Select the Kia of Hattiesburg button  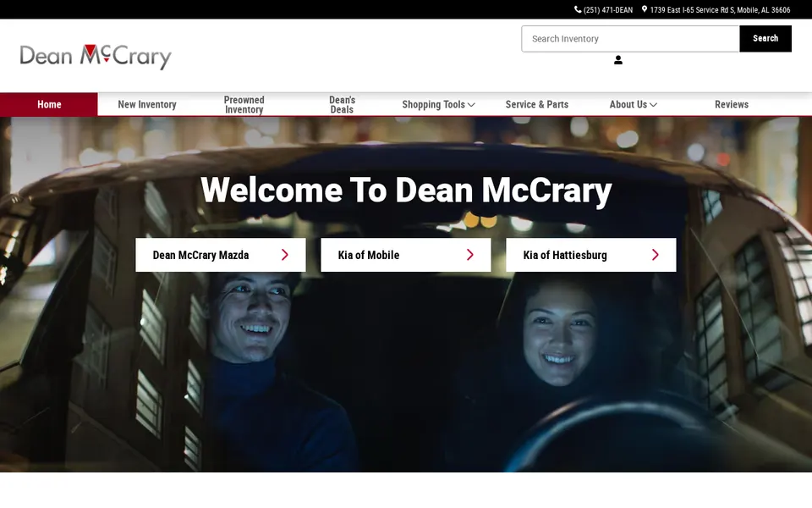591,255
